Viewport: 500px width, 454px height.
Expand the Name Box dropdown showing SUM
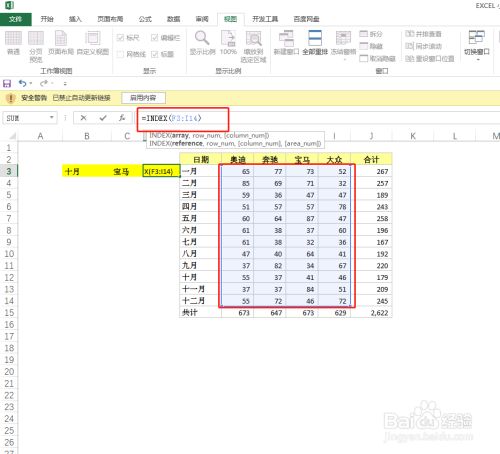coord(52,117)
